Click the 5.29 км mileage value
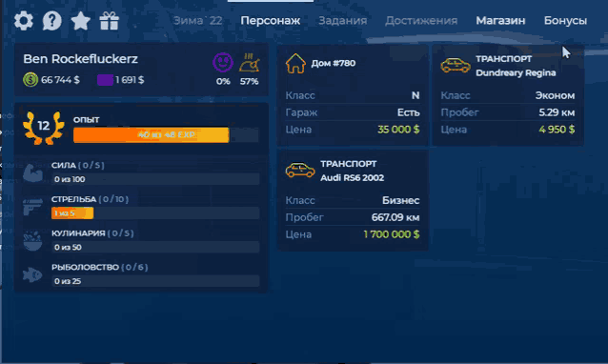608x364 pixels. pyautogui.click(x=557, y=112)
